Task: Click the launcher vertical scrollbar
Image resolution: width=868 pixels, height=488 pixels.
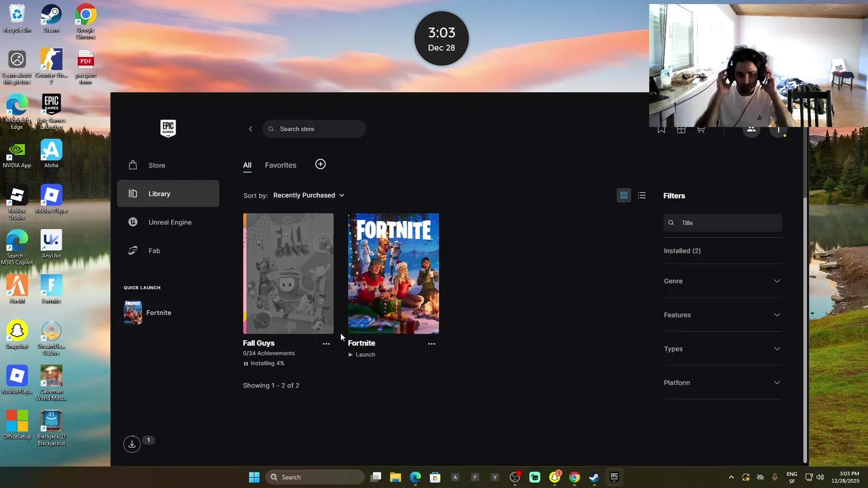Action: (805, 329)
